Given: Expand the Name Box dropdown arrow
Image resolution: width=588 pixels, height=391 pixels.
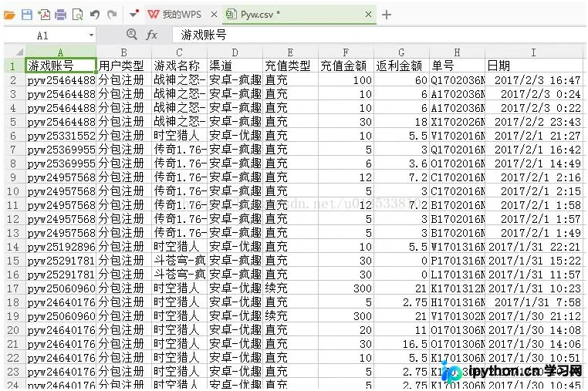Looking at the screenshot, I should pos(91,35).
